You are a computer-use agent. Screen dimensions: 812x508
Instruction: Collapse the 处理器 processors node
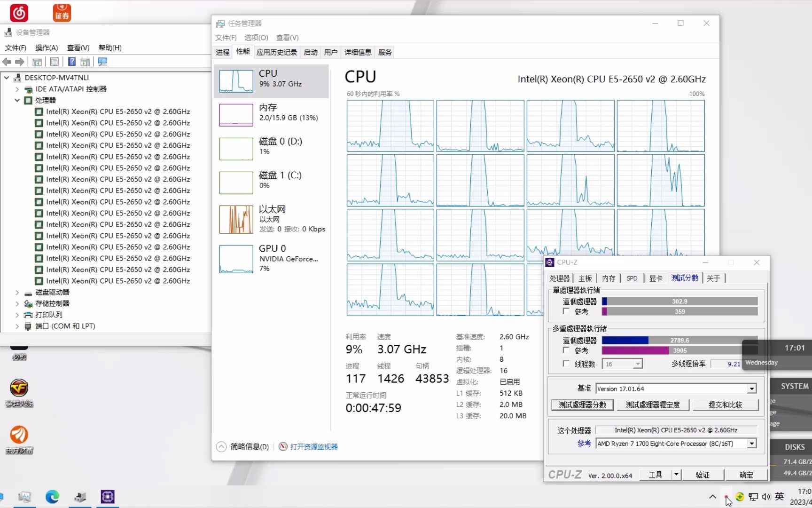coord(17,100)
